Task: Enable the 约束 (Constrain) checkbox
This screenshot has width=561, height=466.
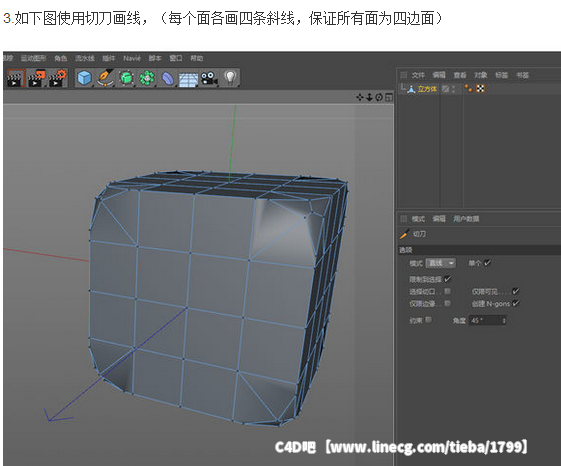Action: pos(428,320)
